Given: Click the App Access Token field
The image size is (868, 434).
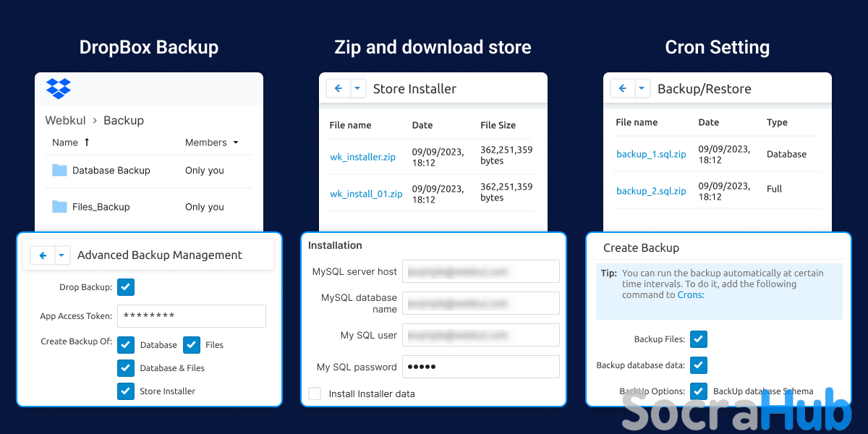Looking at the screenshot, I should pyautogui.click(x=192, y=316).
